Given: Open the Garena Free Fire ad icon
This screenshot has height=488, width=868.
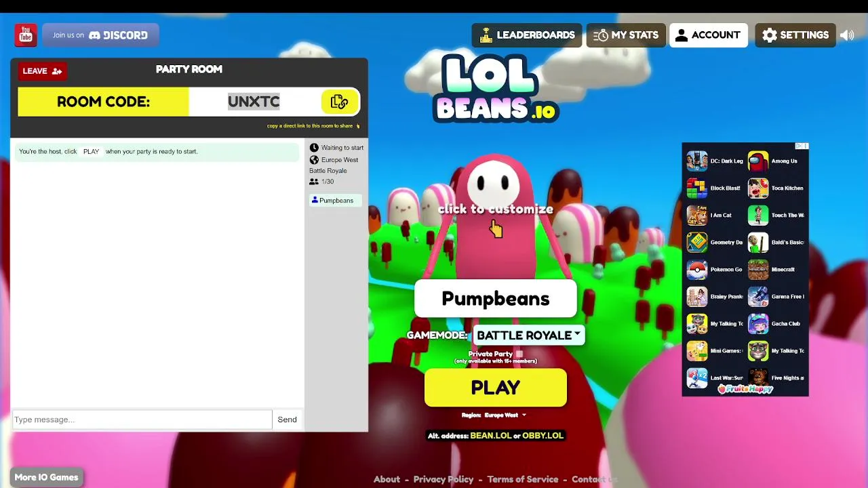Looking at the screenshot, I should click(x=758, y=297).
